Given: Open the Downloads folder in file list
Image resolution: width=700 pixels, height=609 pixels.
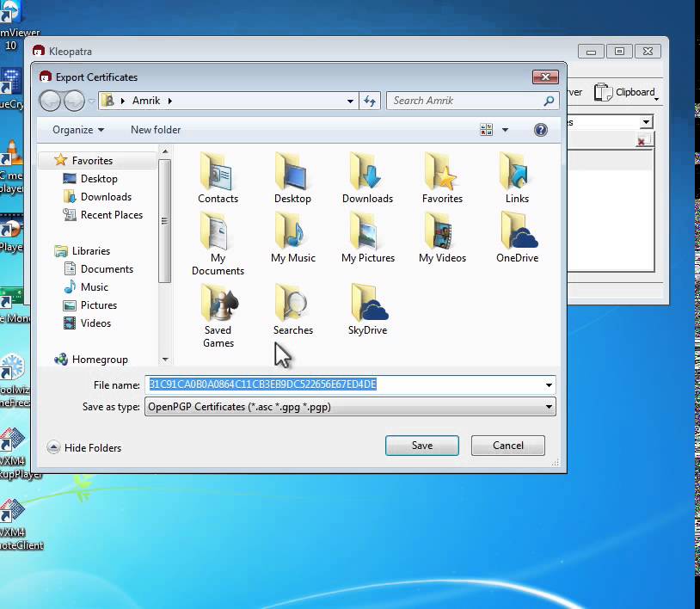Looking at the screenshot, I should [367, 178].
